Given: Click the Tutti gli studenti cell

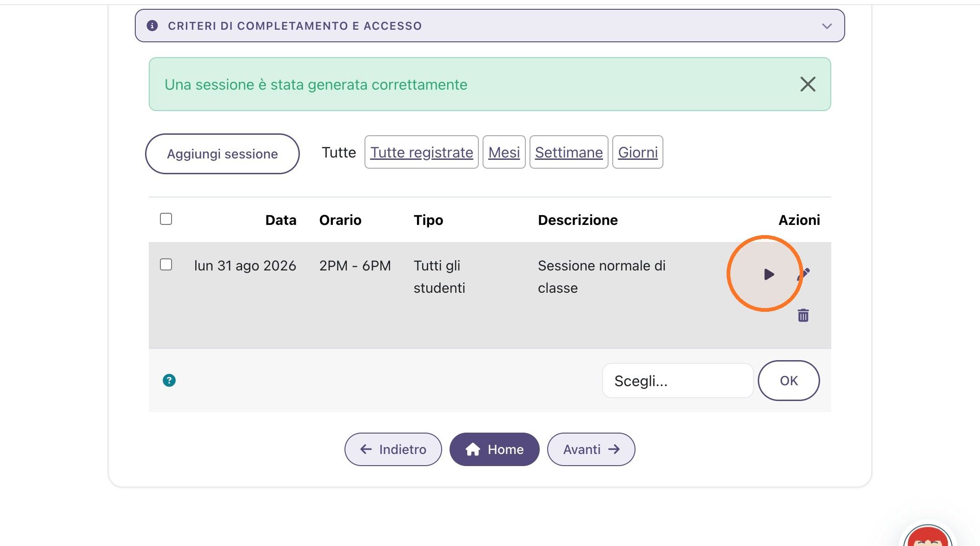Looking at the screenshot, I should point(439,277).
